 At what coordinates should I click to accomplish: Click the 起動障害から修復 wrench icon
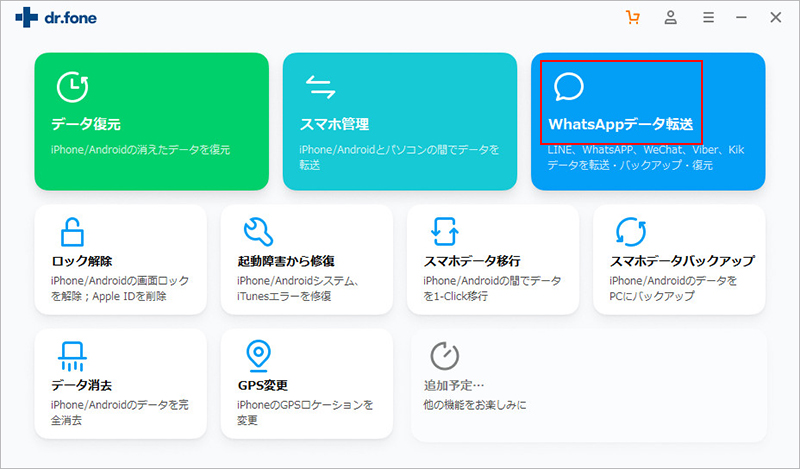[x=258, y=232]
